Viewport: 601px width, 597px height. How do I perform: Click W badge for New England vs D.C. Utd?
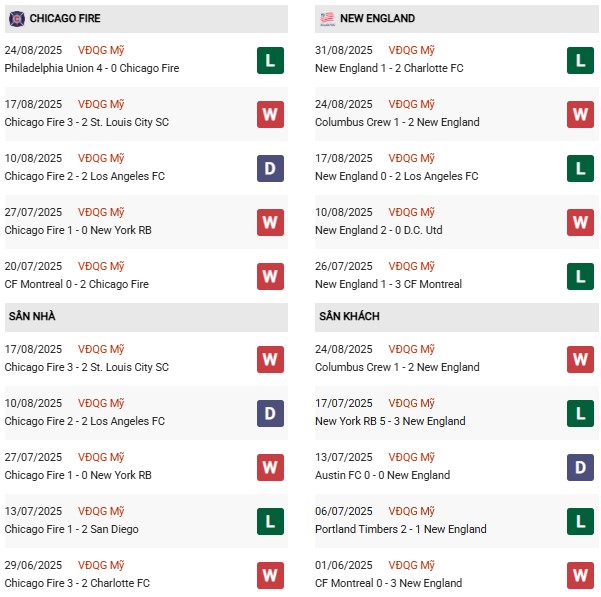pyautogui.click(x=580, y=223)
